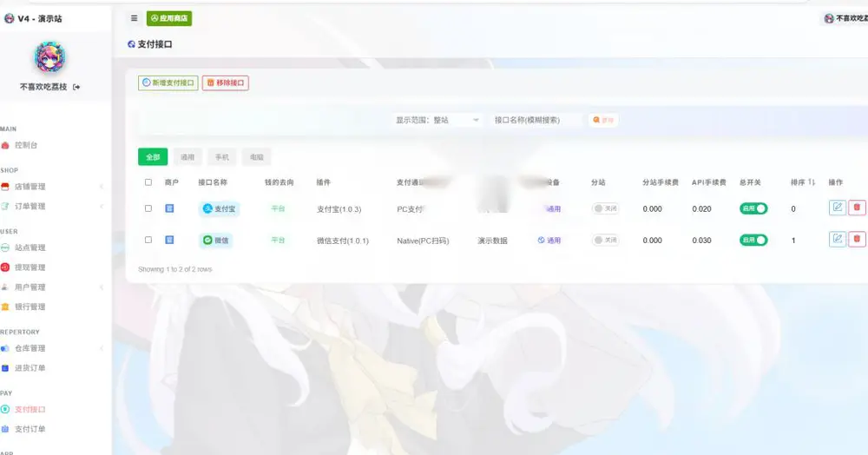The width and height of the screenshot is (868, 455).
Task: Sort by the 排序 column header
Action: pos(803,182)
